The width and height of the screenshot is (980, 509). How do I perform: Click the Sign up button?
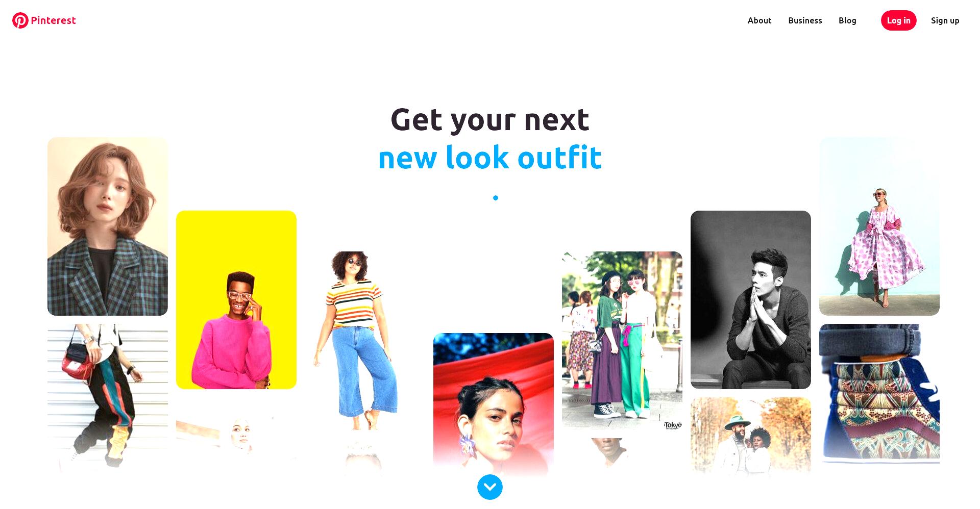point(945,20)
